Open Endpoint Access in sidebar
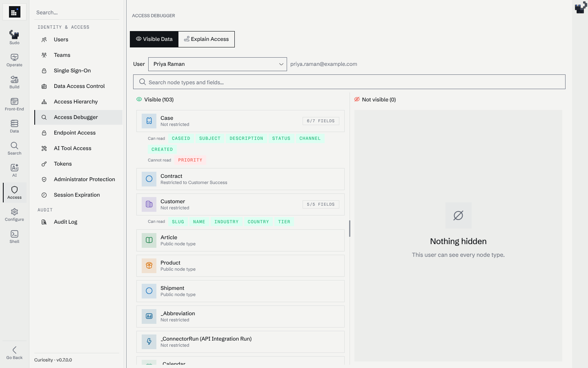Viewport: 588px width, 368px height. [78, 133]
